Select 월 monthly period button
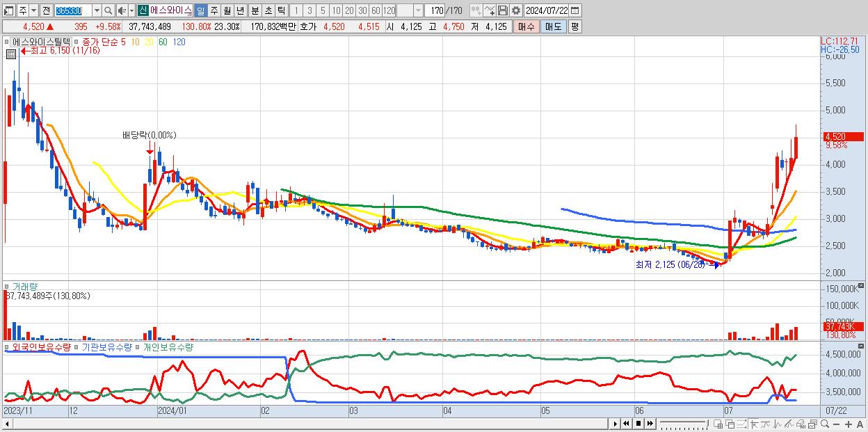Viewport: 868px width, 432px height. (x=227, y=10)
